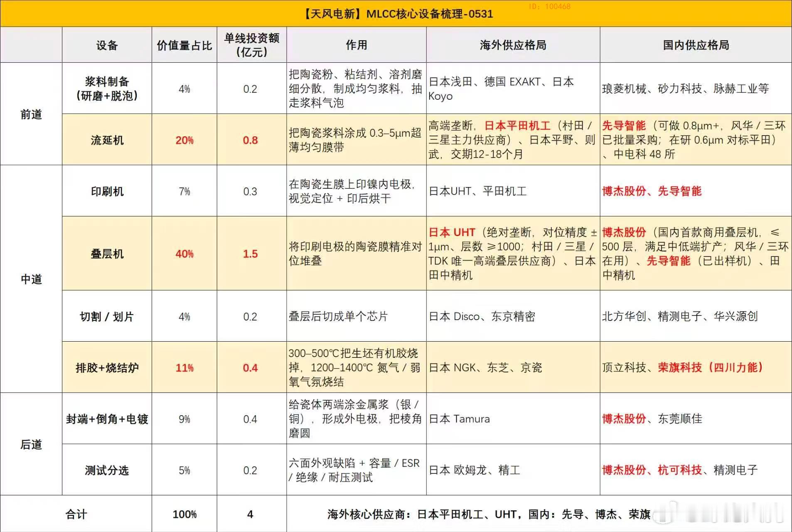Click the 单线投资额(亿元) header cell
Screen dimensions: 792x532
[251, 45]
